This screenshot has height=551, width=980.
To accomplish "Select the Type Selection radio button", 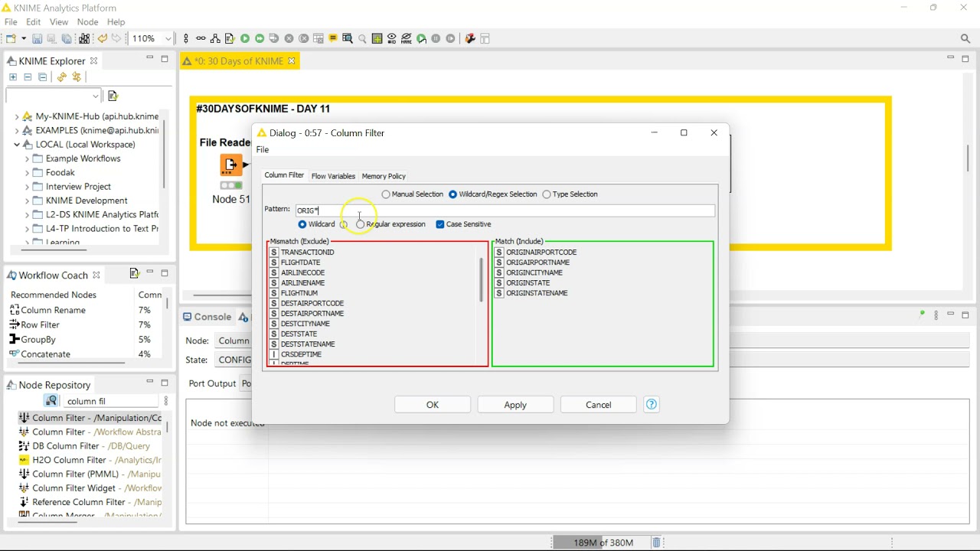I will coord(546,194).
